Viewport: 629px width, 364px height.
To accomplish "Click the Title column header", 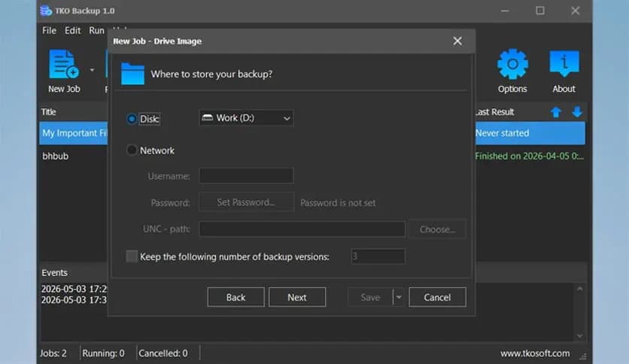I will [49, 112].
